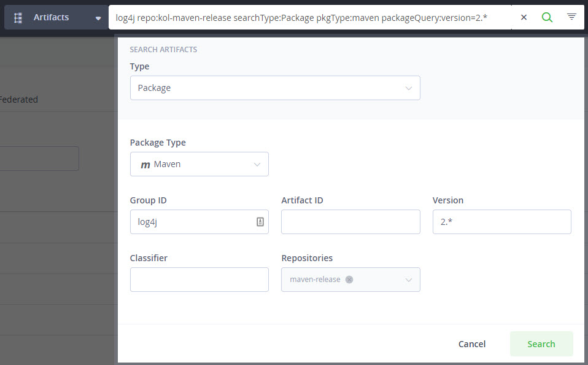Click the autofill icon inside Group ID

[x=260, y=222]
